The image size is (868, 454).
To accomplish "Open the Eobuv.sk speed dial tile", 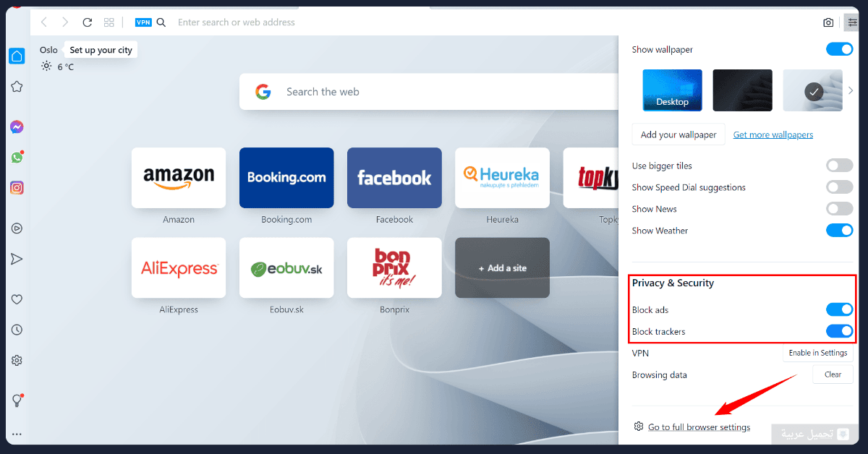I will pyautogui.click(x=286, y=268).
